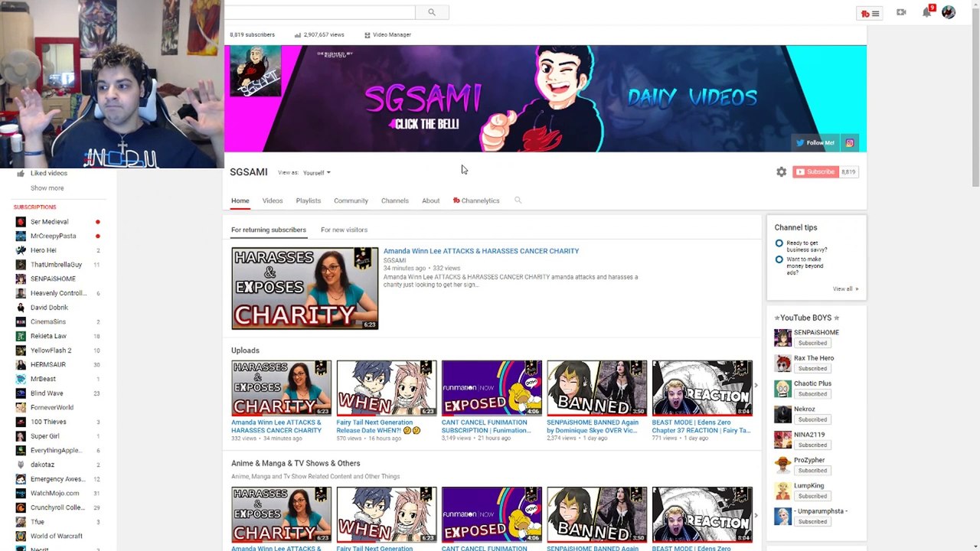980x551 pixels.
Task: Focus the YouTube search field
Action: (x=319, y=12)
